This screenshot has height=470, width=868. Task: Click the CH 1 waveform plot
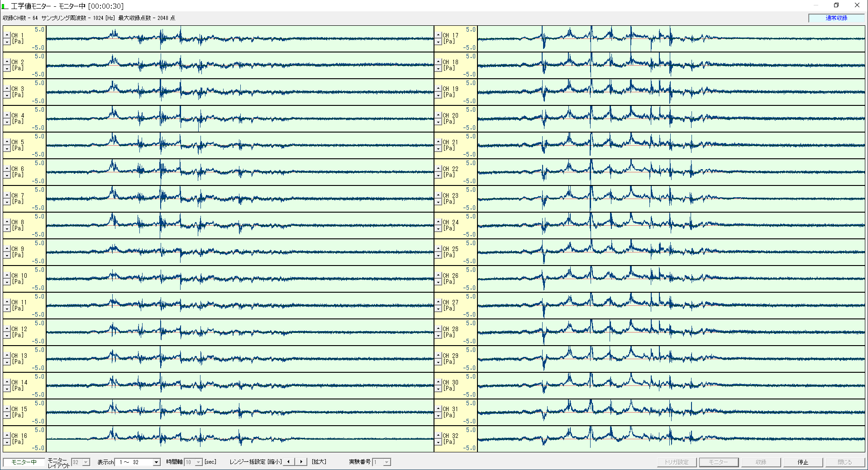(x=240, y=38)
